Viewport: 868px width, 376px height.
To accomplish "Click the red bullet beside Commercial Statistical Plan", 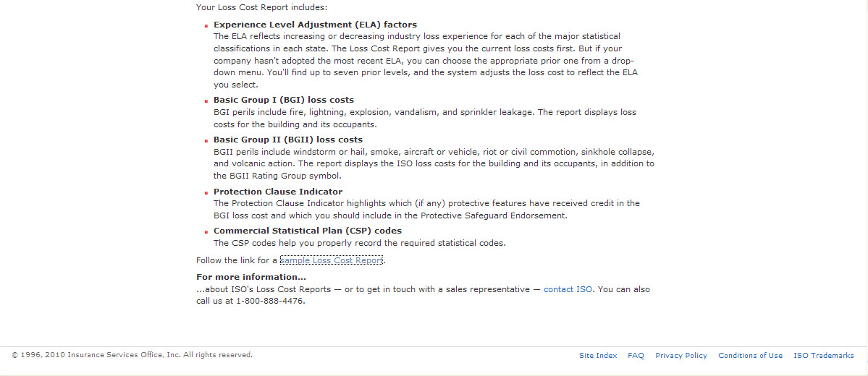I will click(x=206, y=231).
